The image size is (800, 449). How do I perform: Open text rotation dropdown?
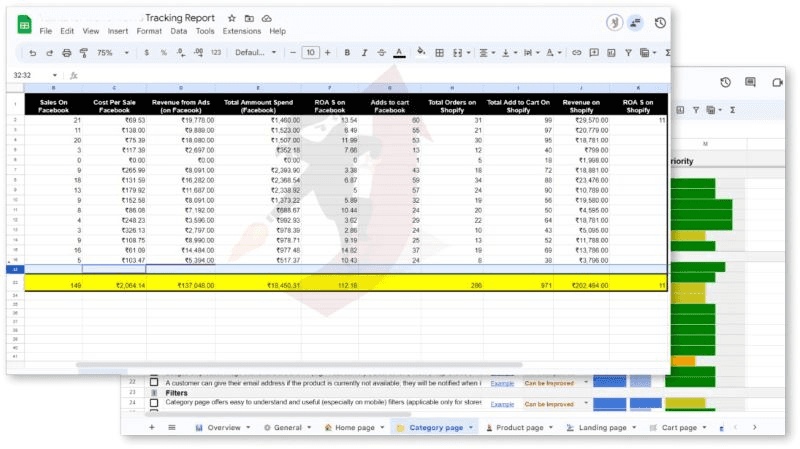coord(554,53)
